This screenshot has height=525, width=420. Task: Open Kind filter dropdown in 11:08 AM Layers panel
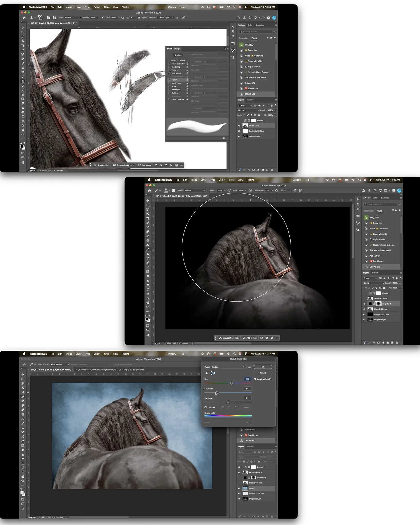pos(370,278)
